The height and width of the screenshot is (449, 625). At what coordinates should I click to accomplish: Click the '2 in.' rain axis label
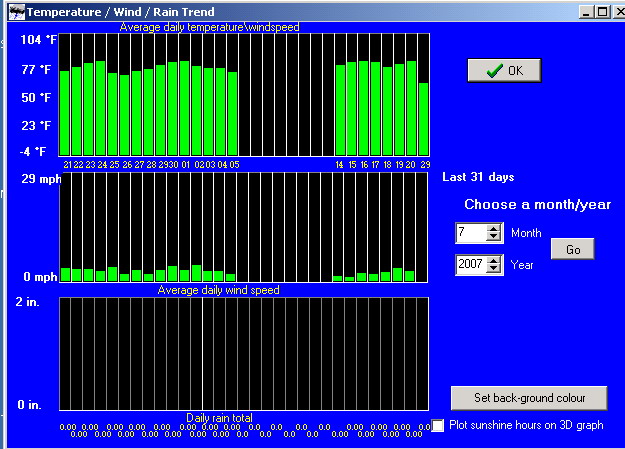[28, 302]
